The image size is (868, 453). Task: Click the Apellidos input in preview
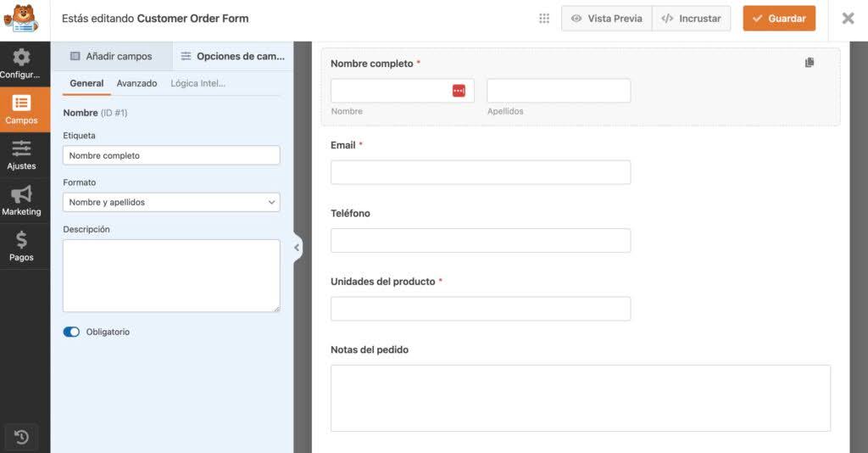[x=559, y=91]
